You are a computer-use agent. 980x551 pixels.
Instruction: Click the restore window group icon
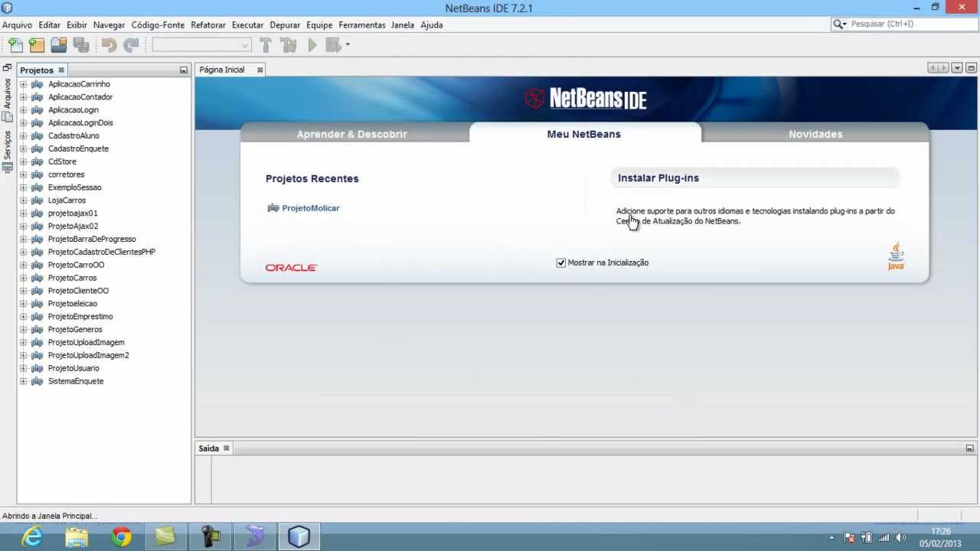tap(7, 67)
